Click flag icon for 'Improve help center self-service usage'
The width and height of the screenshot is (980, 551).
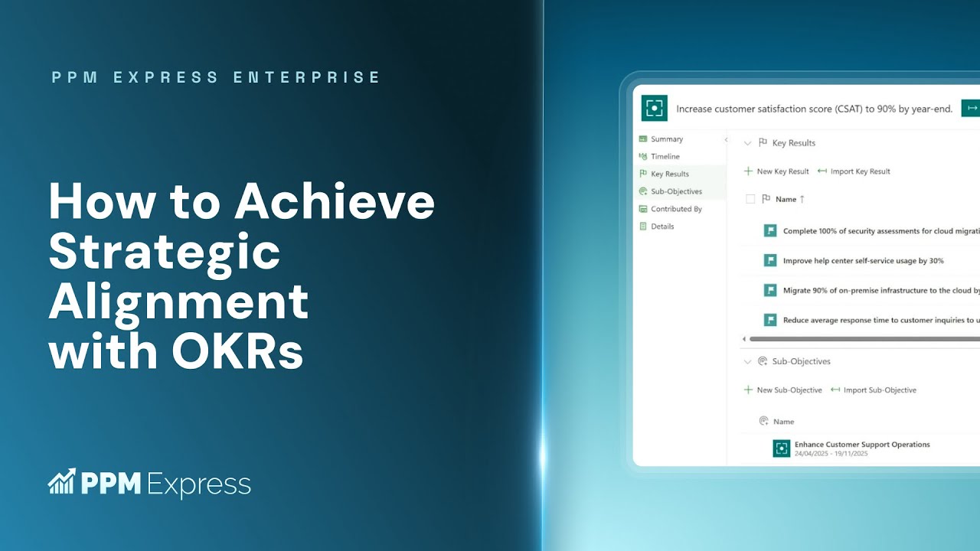click(x=770, y=260)
